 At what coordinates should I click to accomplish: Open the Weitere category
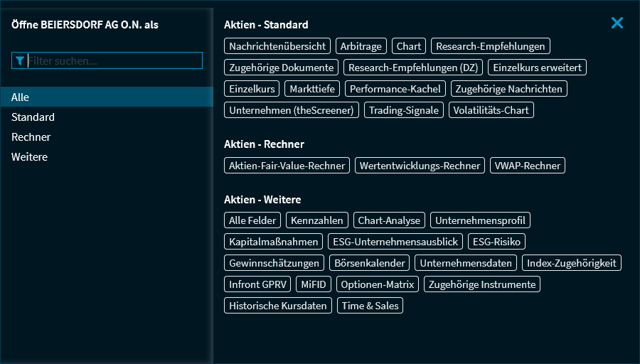[30, 157]
